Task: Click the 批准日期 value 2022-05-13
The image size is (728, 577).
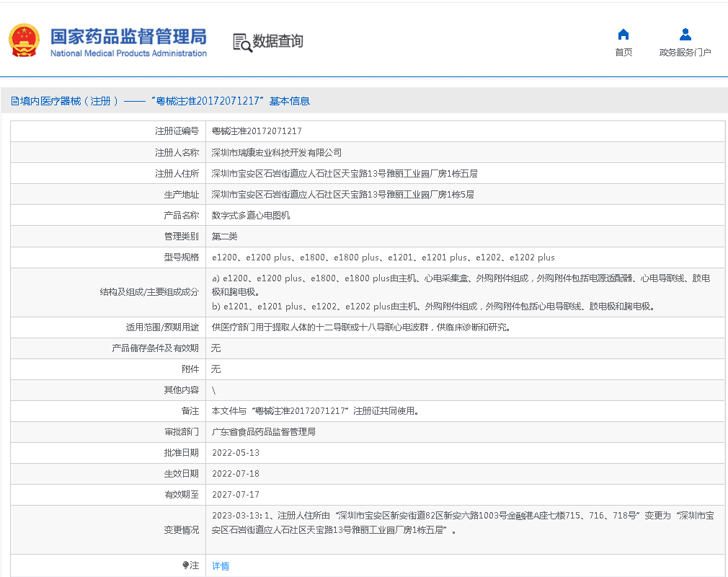Action: 236,453
